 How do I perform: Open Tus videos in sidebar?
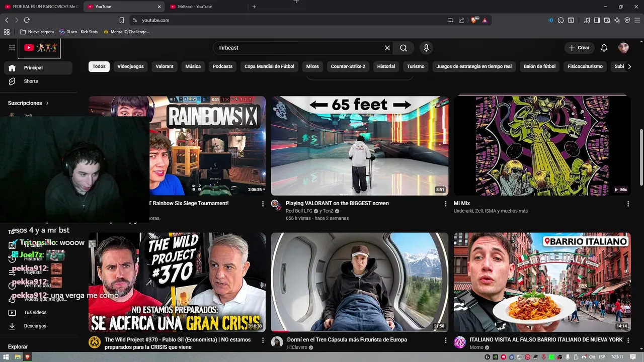coord(38,312)
